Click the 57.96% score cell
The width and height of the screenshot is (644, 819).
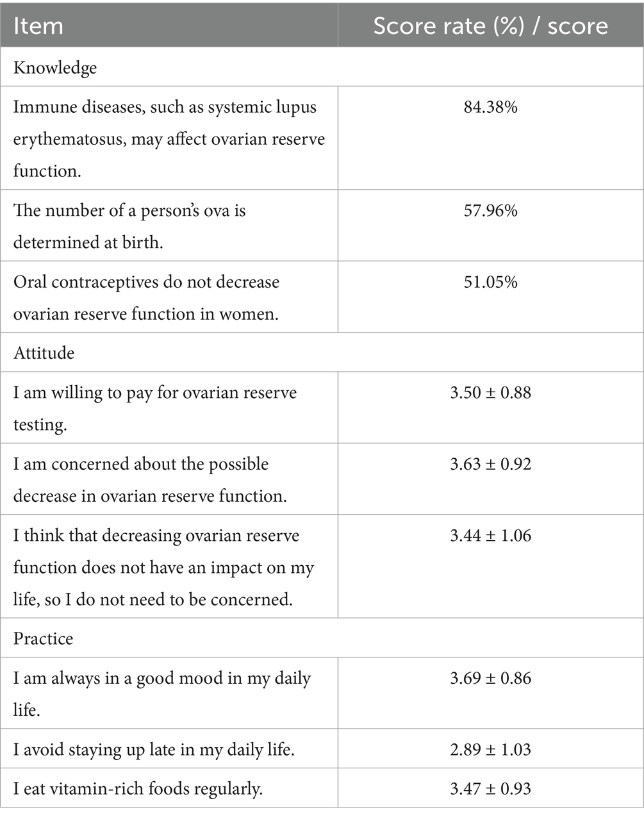click(490, 210)
